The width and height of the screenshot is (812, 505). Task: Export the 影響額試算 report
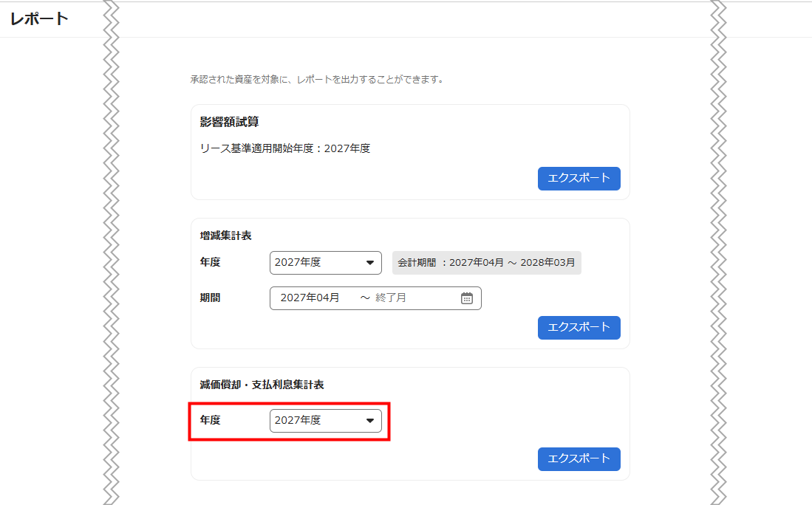579,179
